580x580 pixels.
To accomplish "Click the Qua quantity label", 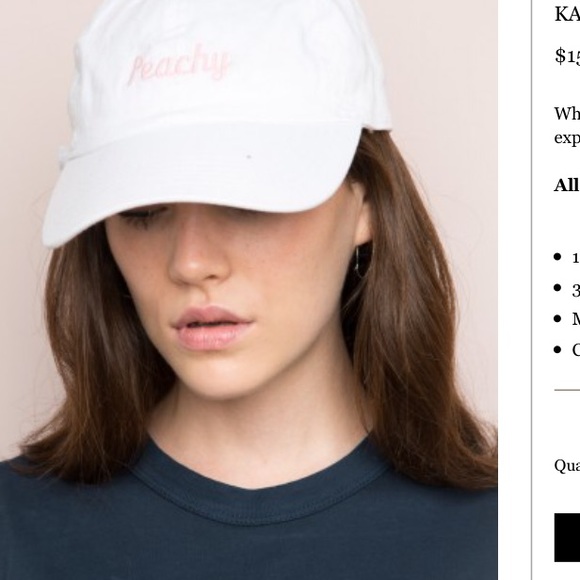I will tap(567, 466).
